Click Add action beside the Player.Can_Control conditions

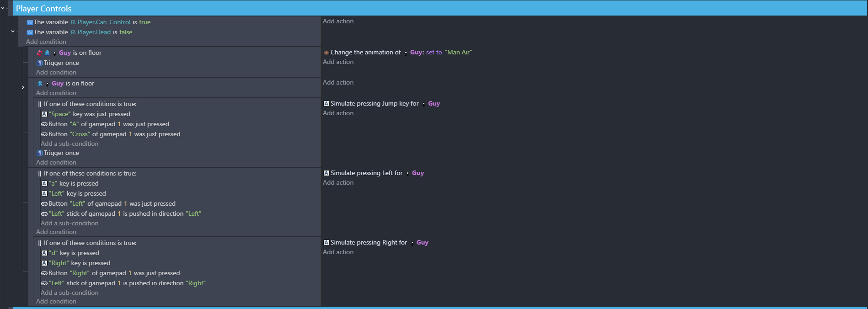pyautogui.click(x=338, y=21)
